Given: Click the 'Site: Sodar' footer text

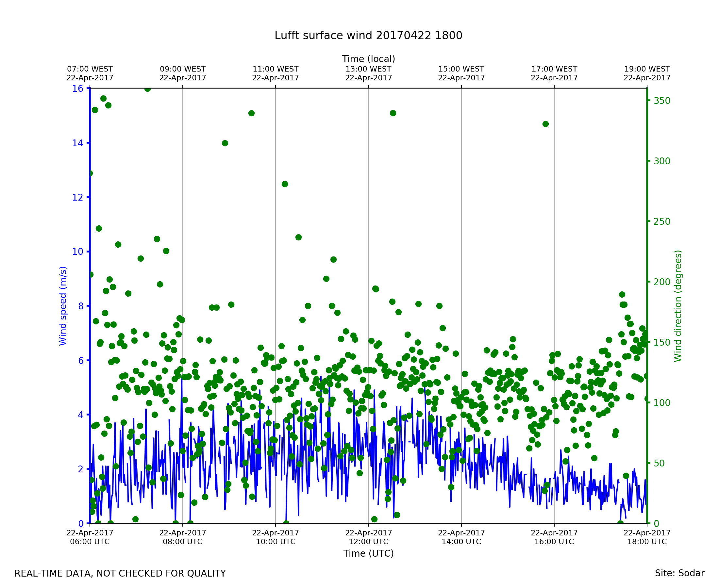Looking at the screenshot, I should [679, 573].
